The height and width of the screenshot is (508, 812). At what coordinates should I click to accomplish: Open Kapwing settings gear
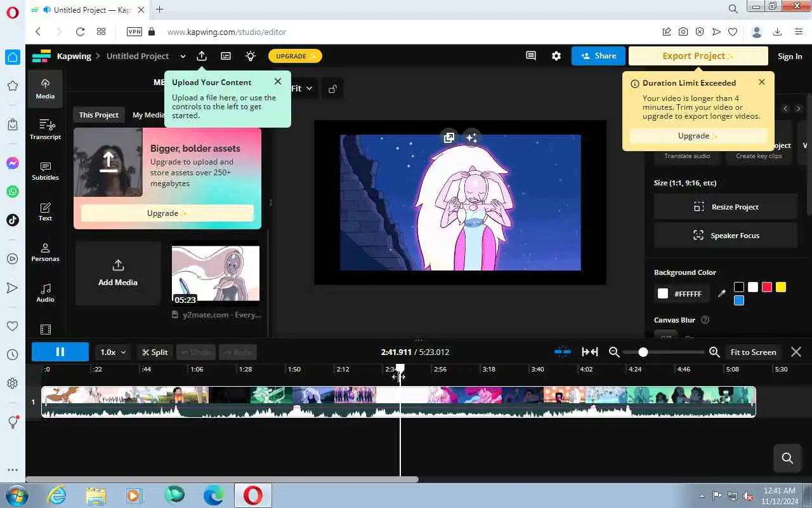coord(556,56)
